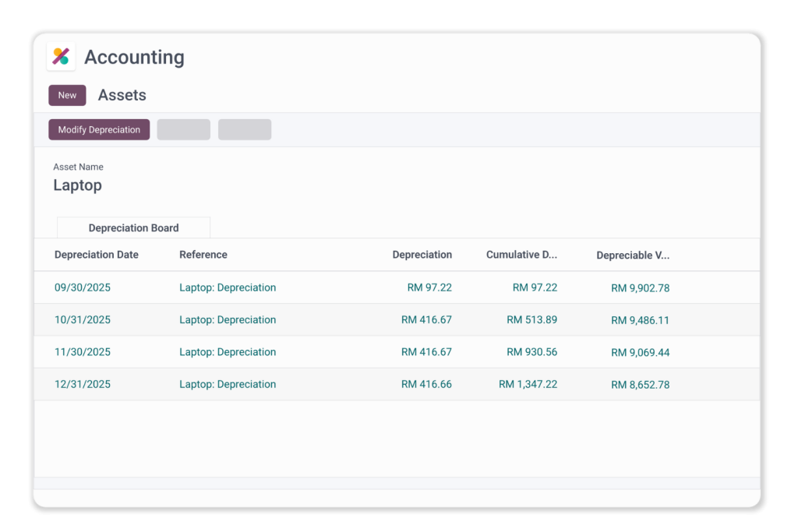Screen dimensions: 798x532
Task: Click the RM 1,347.22 cumulative depreciation value
Action: tap(528, 384)
